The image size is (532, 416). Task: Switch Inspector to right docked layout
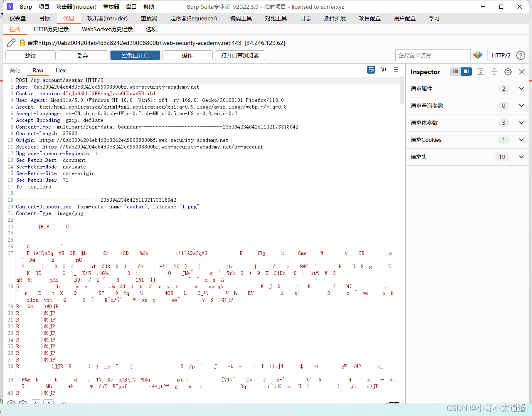point(466,72)
